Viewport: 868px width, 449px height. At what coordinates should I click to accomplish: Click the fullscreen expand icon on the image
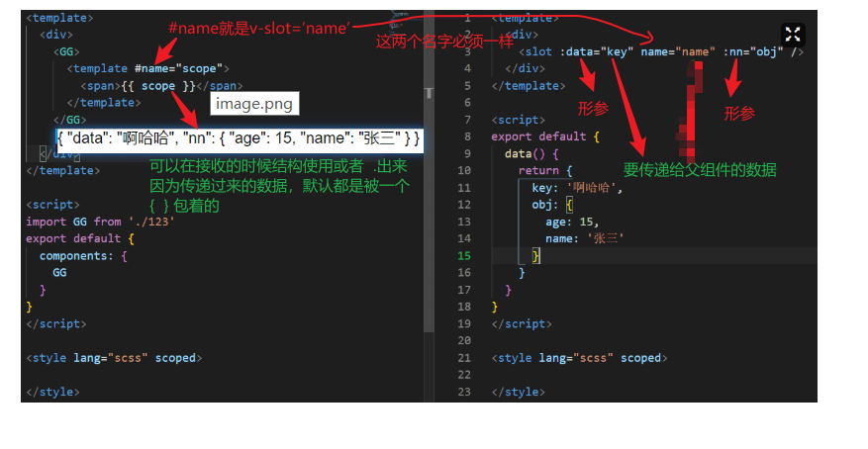pyautogui.click(x=793, y=35)
